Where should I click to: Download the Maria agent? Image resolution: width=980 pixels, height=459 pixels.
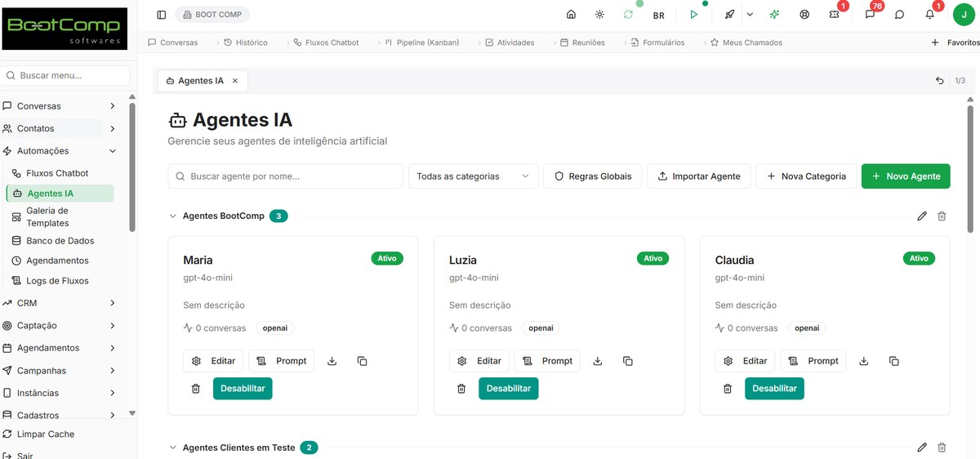332,361
